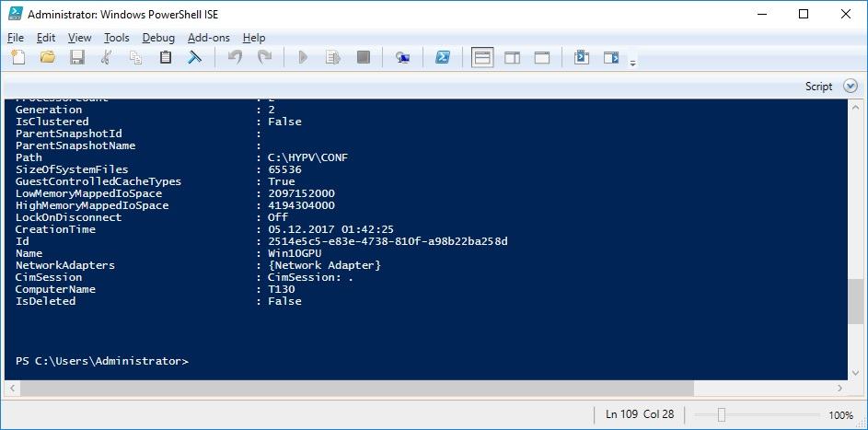This screenshot has width=868, height=430.
Task: Click the PowerShell ISE title bar icon
Action: coord(16,13)
